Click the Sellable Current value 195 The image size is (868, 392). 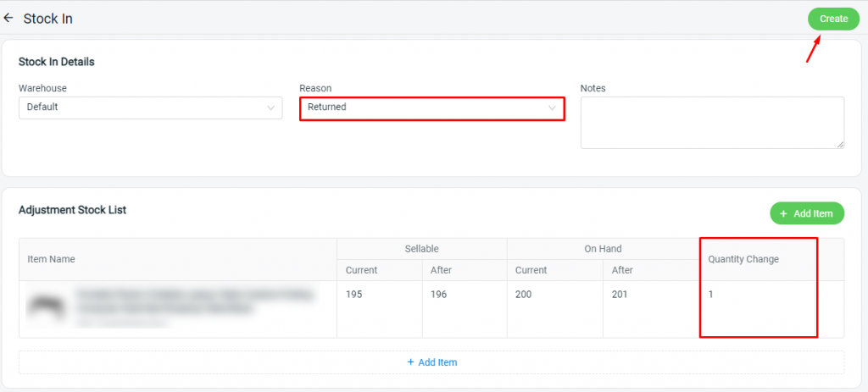coord(353,295)
